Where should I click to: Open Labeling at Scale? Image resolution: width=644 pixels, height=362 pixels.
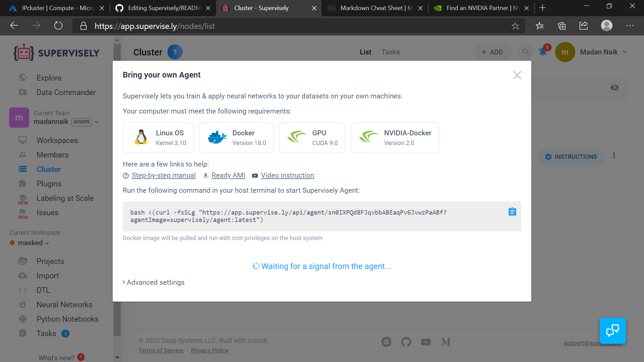point(65,198)
